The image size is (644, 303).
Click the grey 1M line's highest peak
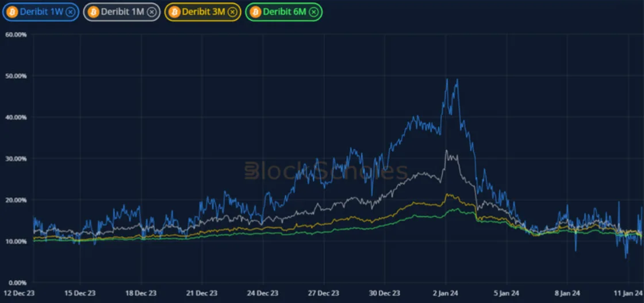point(446,150)
